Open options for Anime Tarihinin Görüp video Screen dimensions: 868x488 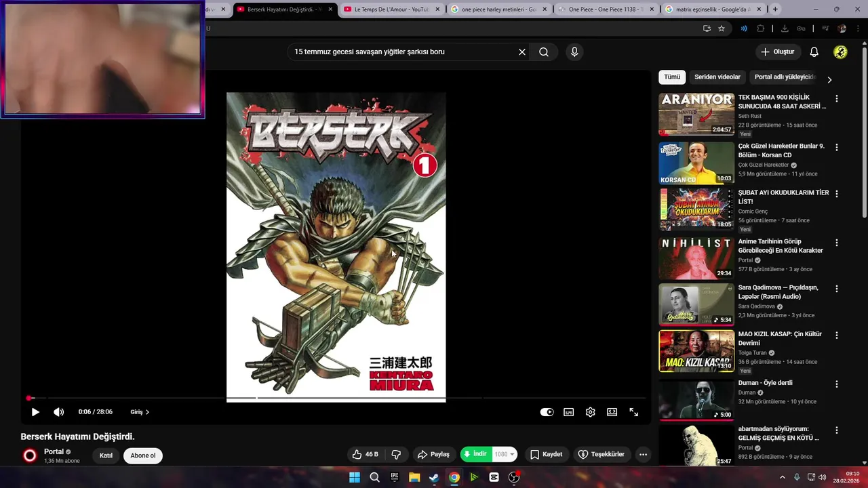tap(836, 243)
